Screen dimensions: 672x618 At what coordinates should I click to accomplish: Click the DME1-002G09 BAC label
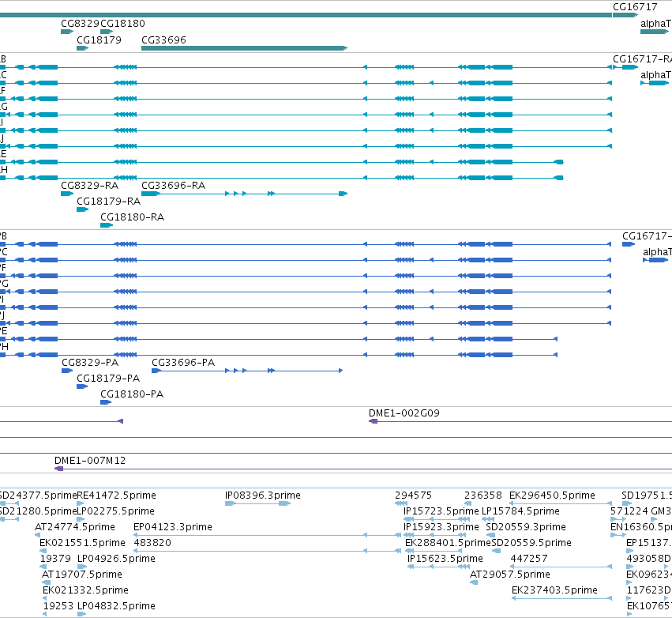click(404, 413)
